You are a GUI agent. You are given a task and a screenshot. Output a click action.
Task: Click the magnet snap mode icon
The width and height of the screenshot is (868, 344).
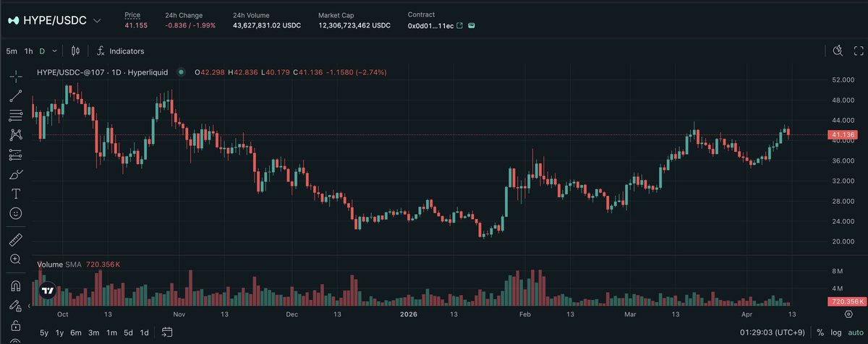tap(16, 285)
